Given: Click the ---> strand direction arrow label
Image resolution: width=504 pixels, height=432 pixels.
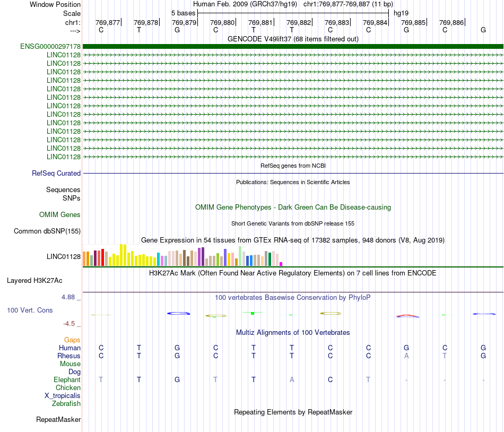Looking at the screenshot, I should pos(75,31).
